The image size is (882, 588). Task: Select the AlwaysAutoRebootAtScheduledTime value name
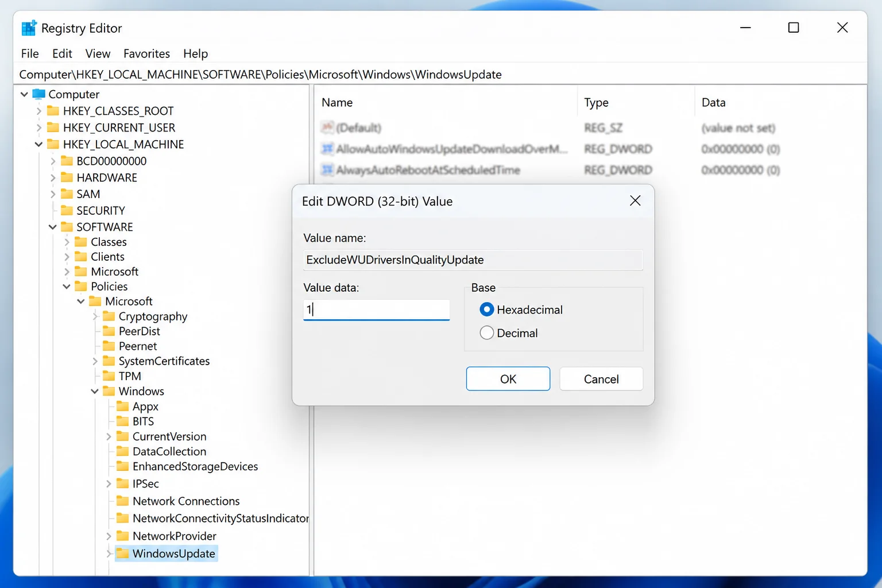[x=428, y=170]
